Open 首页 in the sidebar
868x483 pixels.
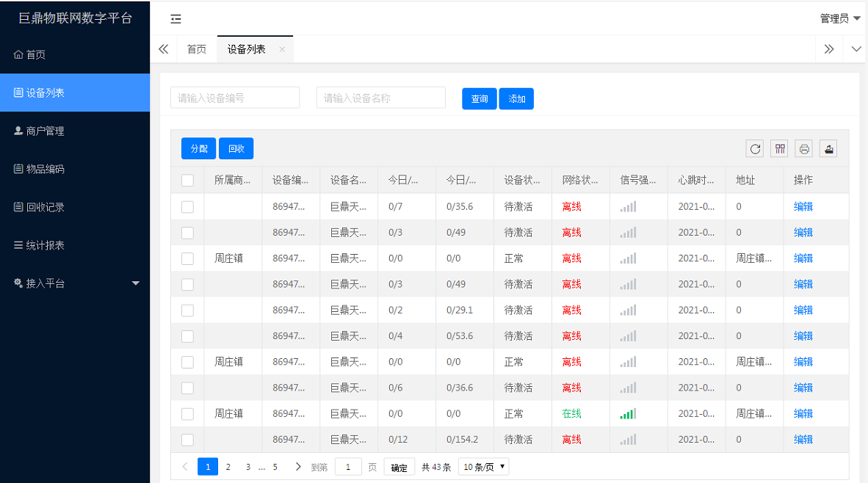pos(75,54)
